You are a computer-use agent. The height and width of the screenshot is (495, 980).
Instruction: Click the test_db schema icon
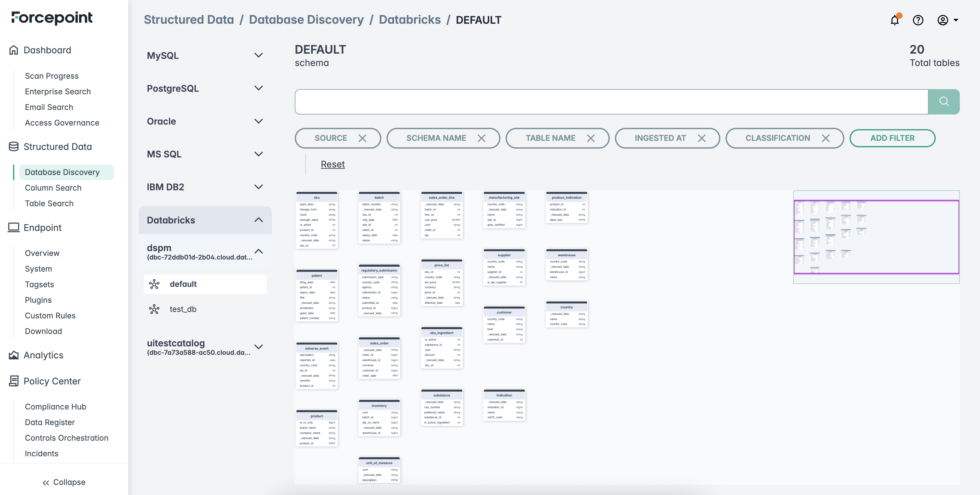154,309
